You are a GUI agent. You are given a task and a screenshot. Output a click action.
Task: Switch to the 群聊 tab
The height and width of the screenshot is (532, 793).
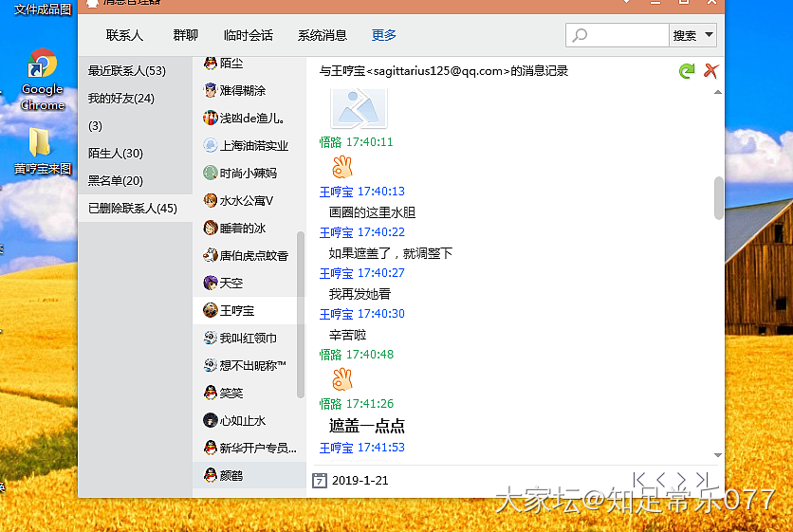click(185, 36)
